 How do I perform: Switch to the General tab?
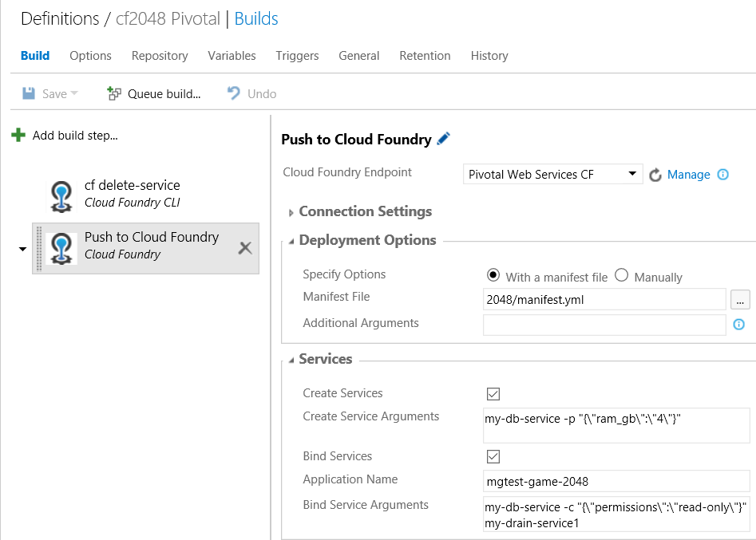click(359, 56)
